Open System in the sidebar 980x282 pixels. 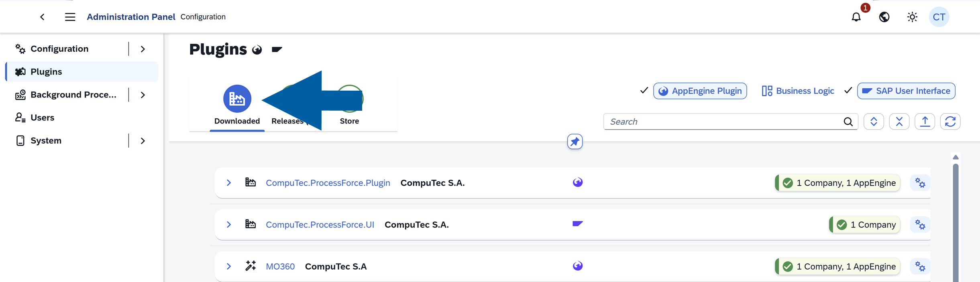pos(46,140)
